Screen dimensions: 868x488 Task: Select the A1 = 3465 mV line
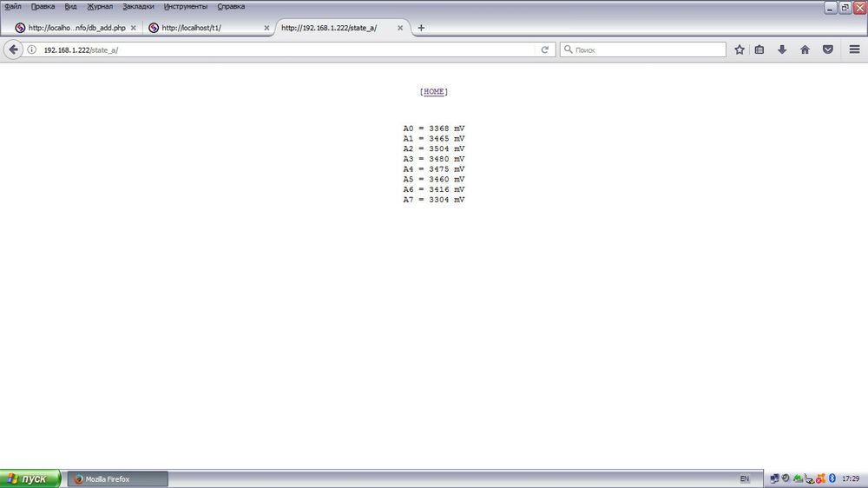tap(433, 138)
